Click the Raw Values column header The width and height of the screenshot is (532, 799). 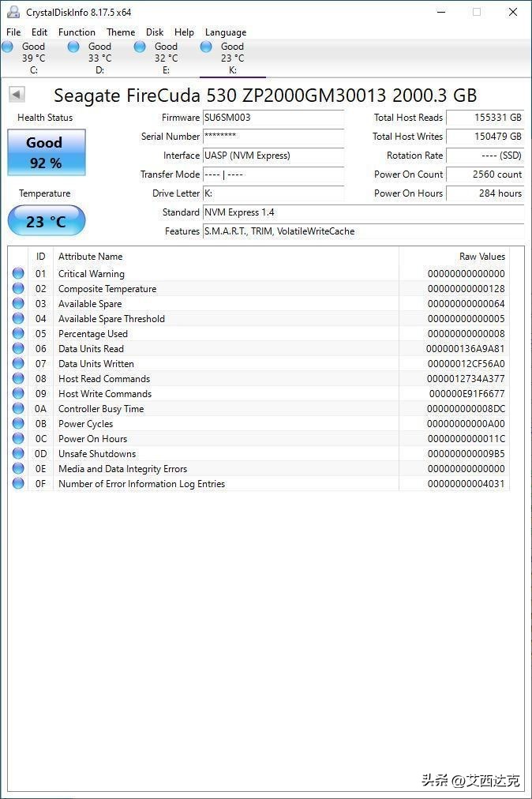coord(454,257)
